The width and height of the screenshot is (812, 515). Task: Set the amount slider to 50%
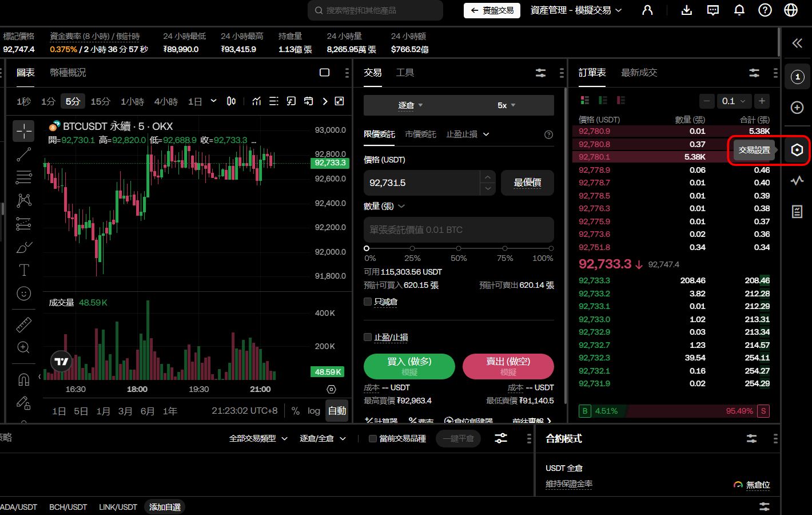(459, 248)
